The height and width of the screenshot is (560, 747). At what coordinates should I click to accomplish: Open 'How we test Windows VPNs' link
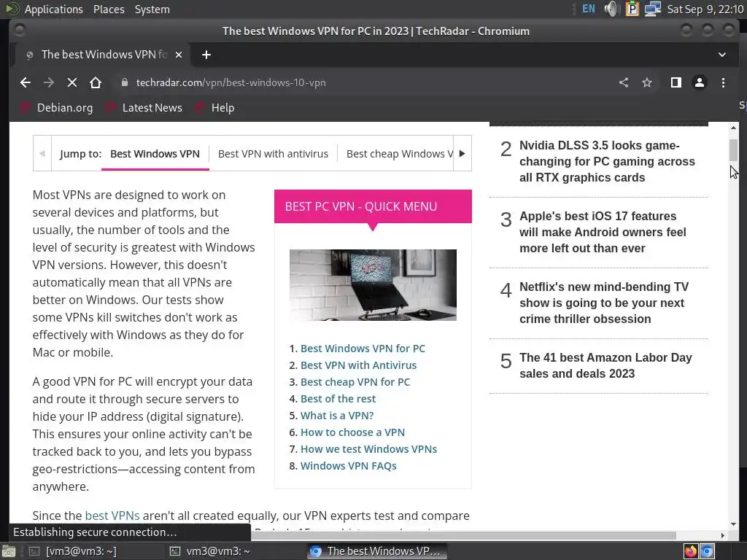pos(368,449)
